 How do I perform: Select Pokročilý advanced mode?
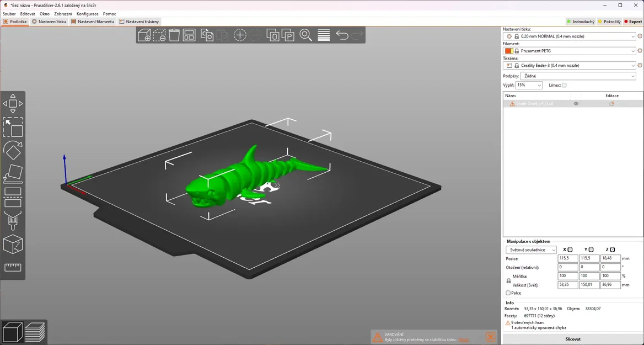point(609,22)
